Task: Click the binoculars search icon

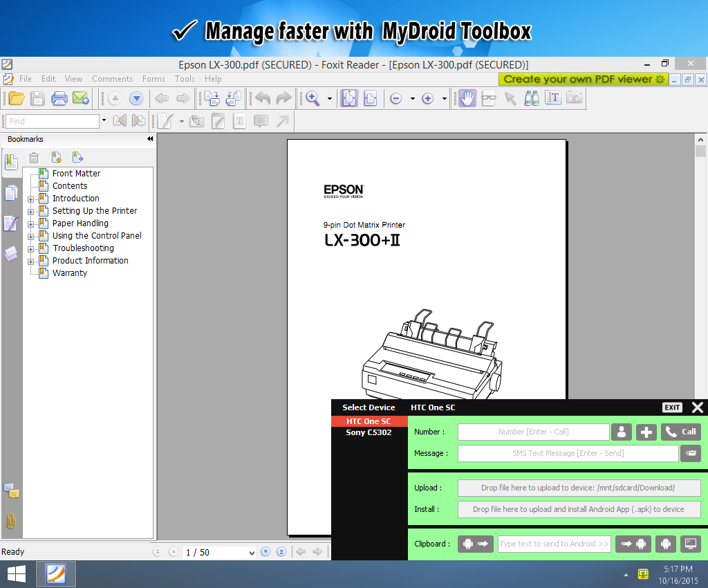Action: click(531, 98)
